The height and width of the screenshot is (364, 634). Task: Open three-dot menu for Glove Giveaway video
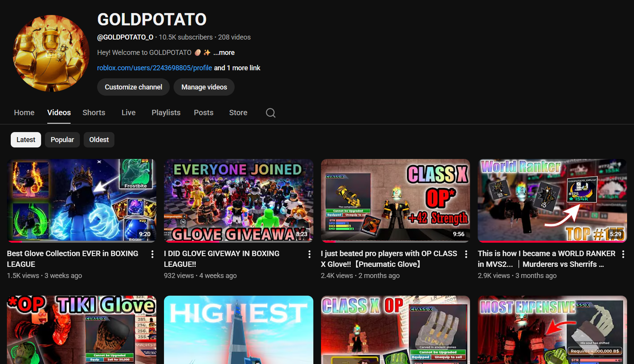[310, 254]
